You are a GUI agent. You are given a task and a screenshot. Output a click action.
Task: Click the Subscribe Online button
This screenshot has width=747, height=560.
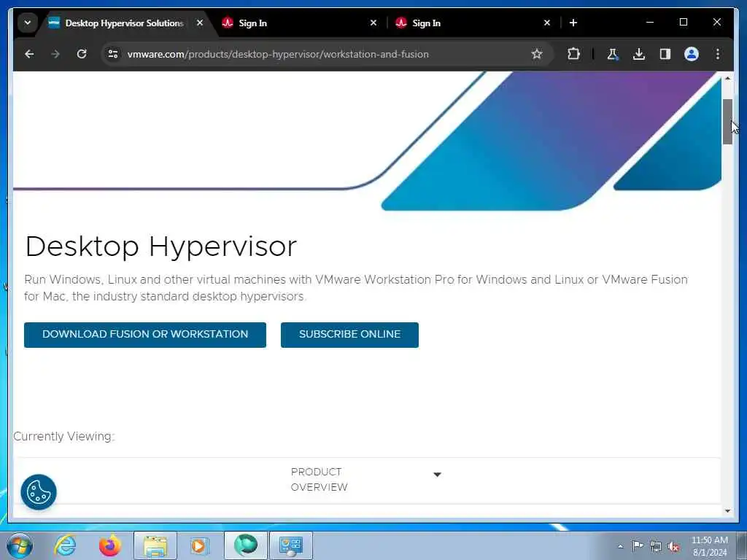click(x=349, y=335)
